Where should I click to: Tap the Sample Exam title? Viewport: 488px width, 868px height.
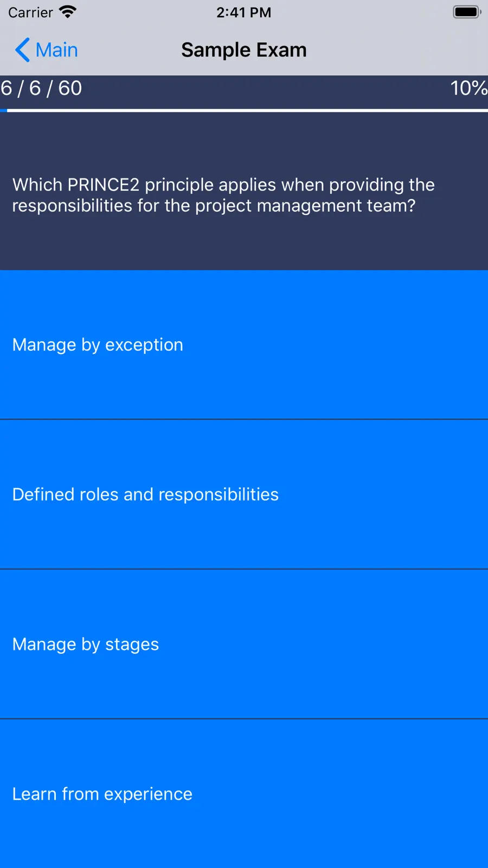(244, 50)
